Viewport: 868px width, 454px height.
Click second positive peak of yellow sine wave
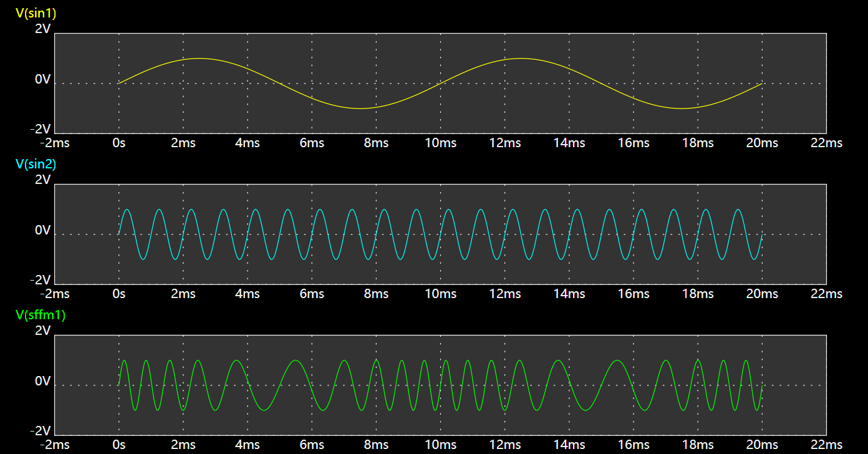pyautogui.click(x=521, y=58)
